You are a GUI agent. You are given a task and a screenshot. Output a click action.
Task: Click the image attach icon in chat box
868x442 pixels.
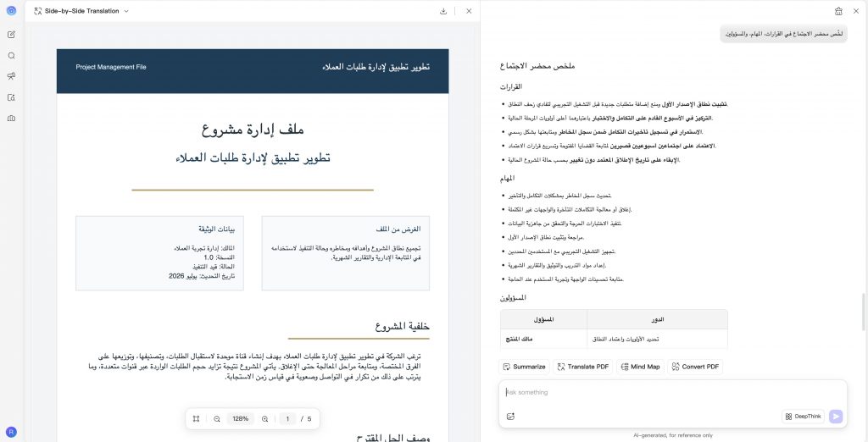[510, 417]
